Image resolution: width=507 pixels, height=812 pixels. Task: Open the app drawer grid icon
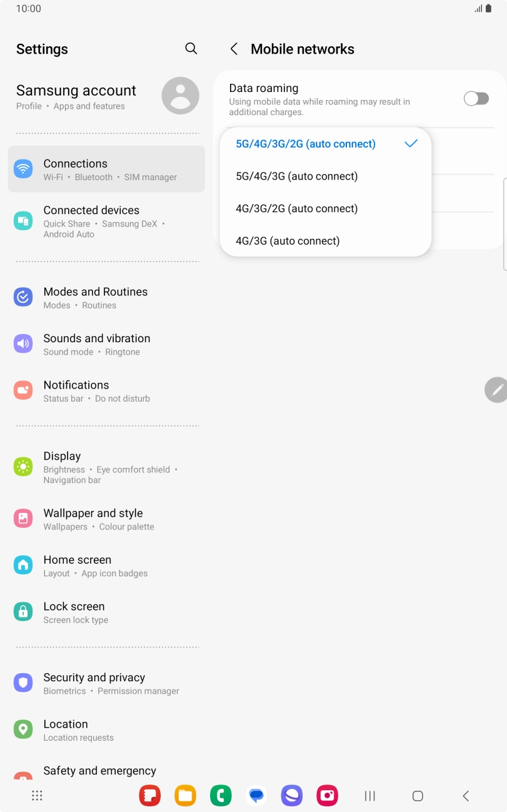[x=37, y=796]
